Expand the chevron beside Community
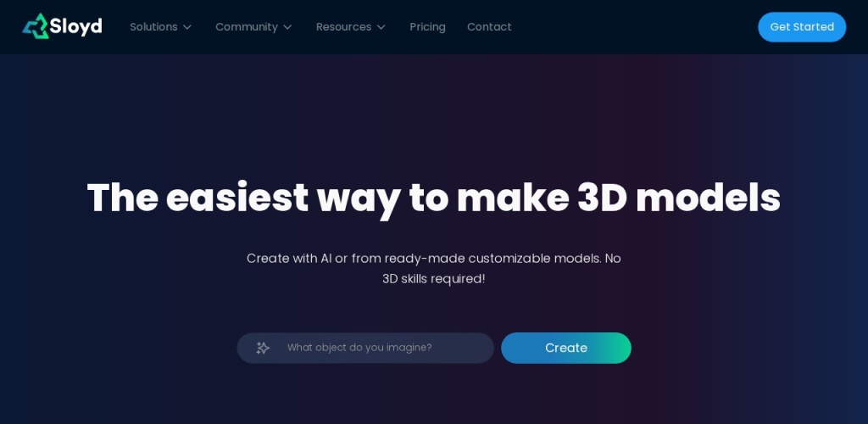Image resolution: width=868 pixels, height=424 pixels. click(287, 27)
